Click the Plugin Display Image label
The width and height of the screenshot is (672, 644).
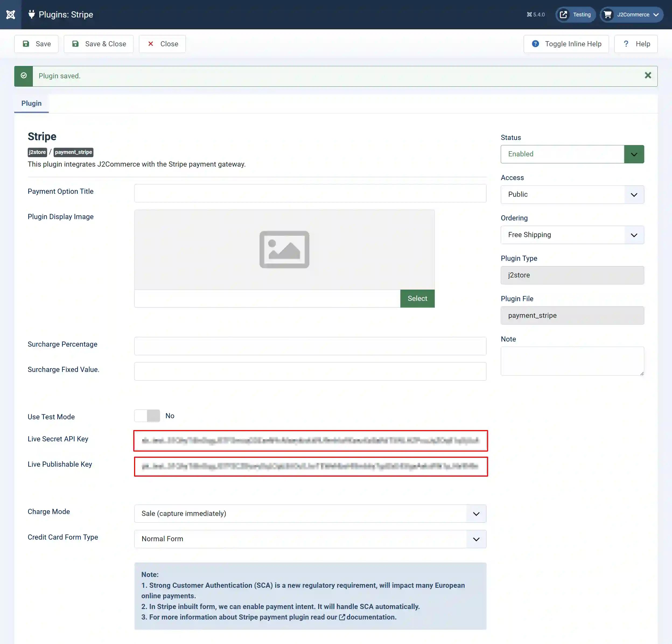(x=60, y=217)
